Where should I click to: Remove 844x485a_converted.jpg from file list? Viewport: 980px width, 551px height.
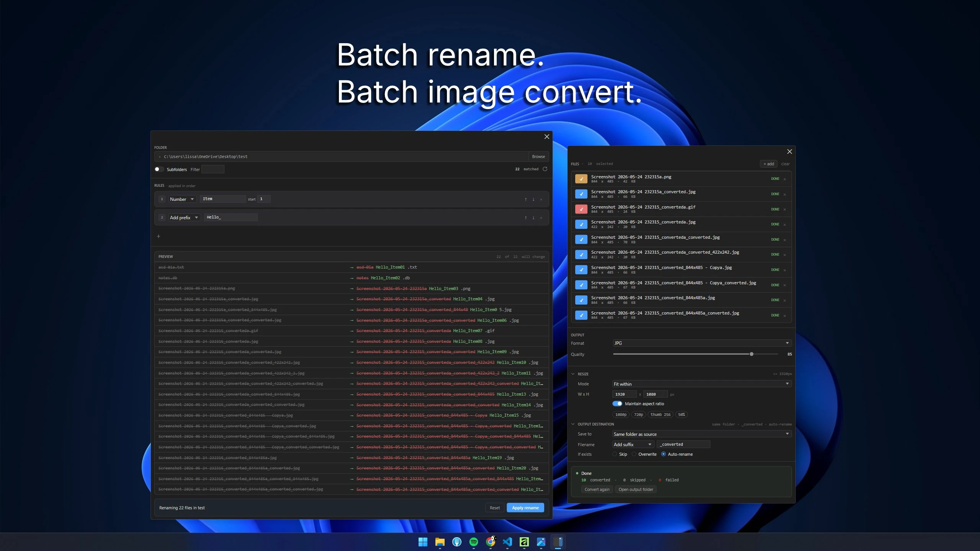click(785, 316)
